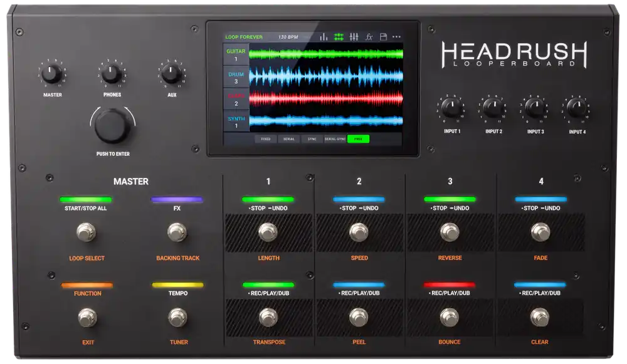This screenshot has height=364, width=627.
Task: Select the SERIAL track mode tab
Action: click(288, 139)
